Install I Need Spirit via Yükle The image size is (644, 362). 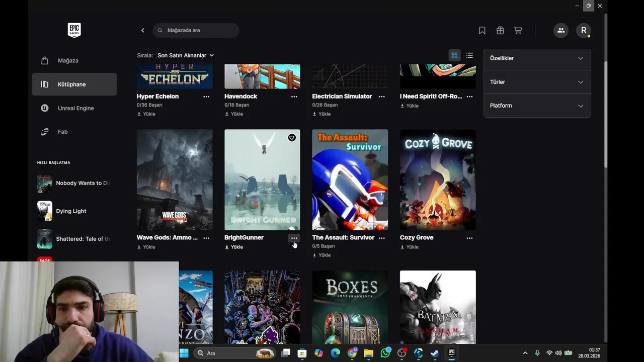[x=409, y=106]
